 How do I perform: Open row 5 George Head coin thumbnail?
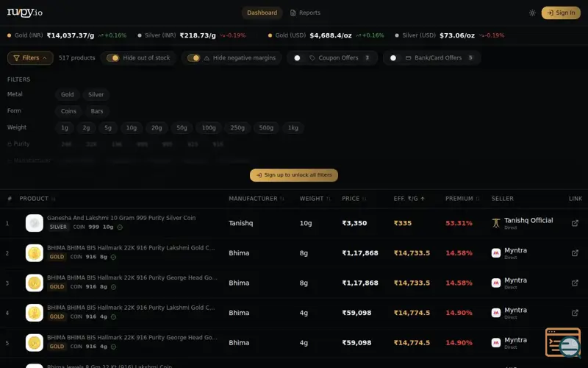34,342
